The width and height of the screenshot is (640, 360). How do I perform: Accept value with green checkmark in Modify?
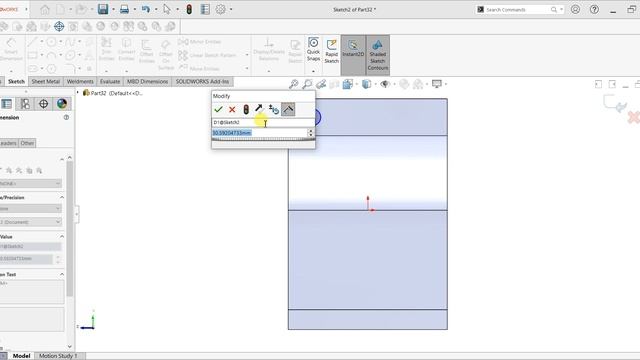pyautogui.click(x=218, y=109)
